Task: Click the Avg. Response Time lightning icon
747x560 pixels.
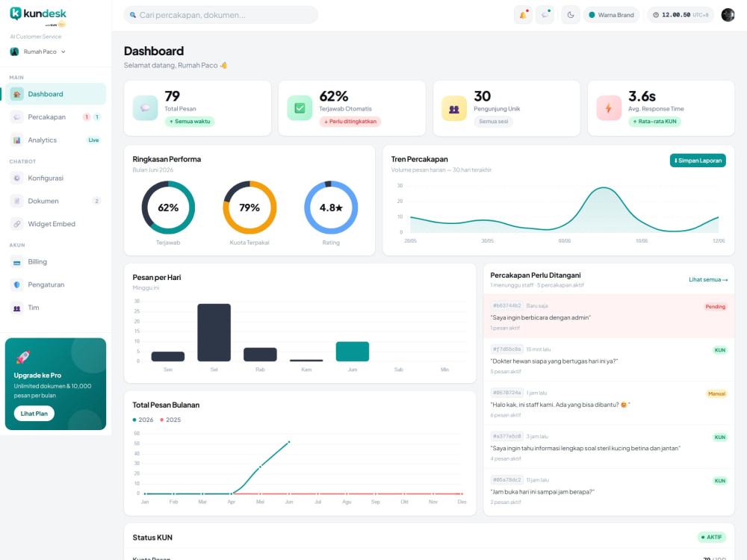Action: (608, 108)
